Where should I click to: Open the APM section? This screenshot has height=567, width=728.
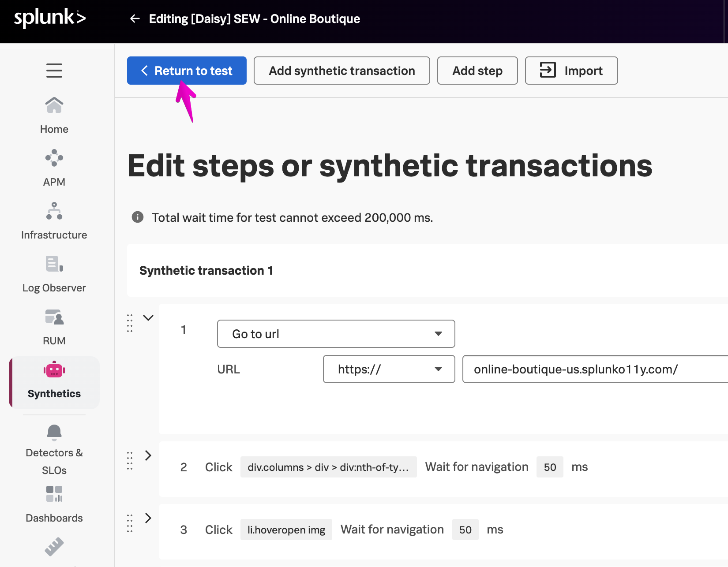[x=54, y=168]
